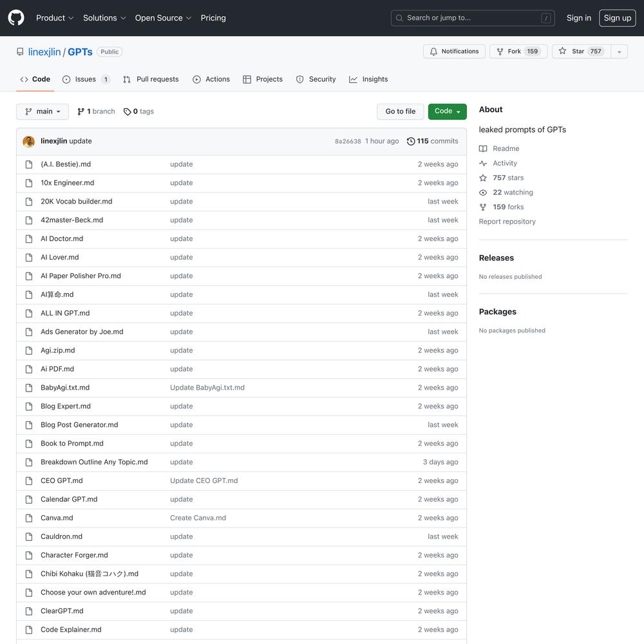Image resolution: width=644 pixels, height=644 pixels.
Task: View the 115 commits history
Action: 433,141
